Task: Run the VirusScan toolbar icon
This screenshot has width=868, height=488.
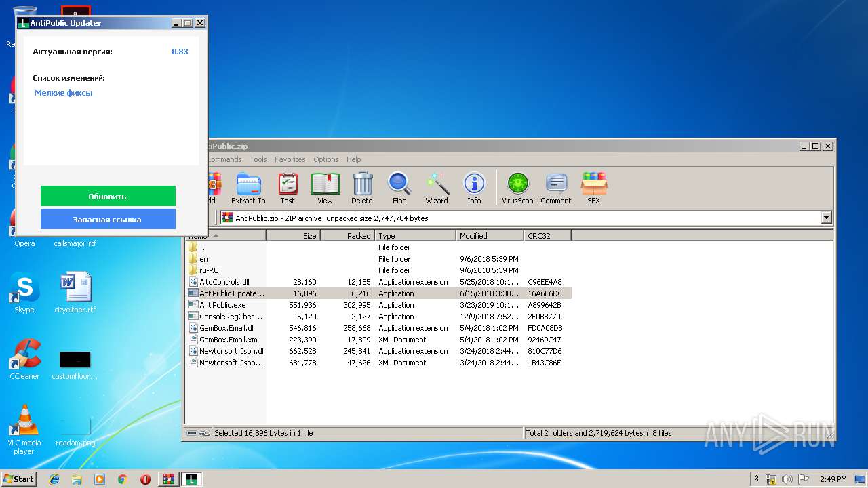Action: (517, 188)
